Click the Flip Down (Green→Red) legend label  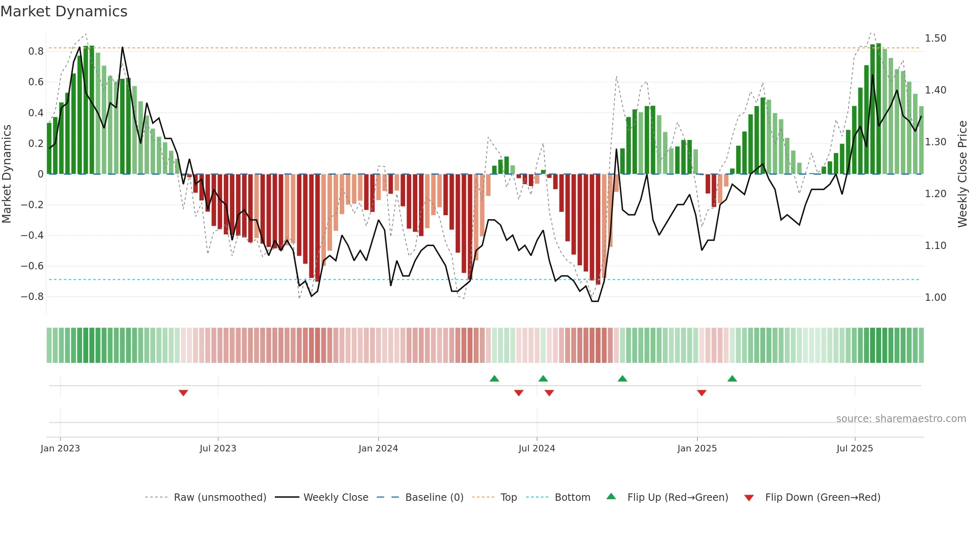pyautogui.click(x=823, y=497)
